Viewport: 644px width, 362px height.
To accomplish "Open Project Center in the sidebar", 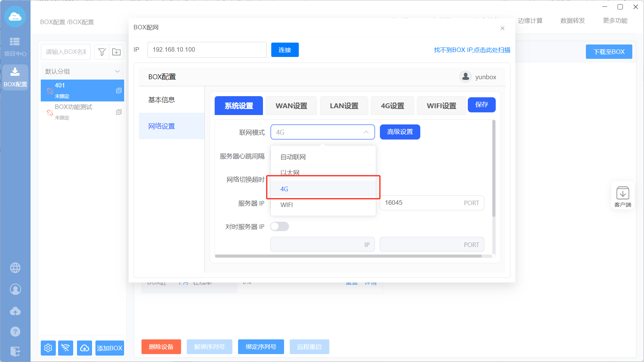I will pyautogui.click(x=15, y=47).
